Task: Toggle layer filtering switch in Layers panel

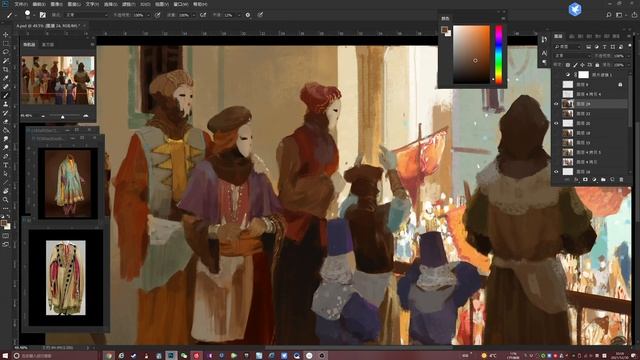Action: tap(629, 47)
